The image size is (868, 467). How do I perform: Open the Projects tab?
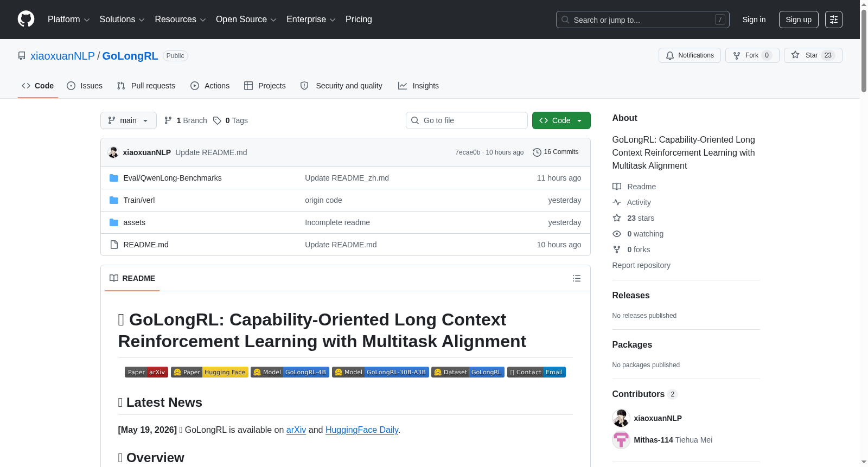[x=265, y=86]
